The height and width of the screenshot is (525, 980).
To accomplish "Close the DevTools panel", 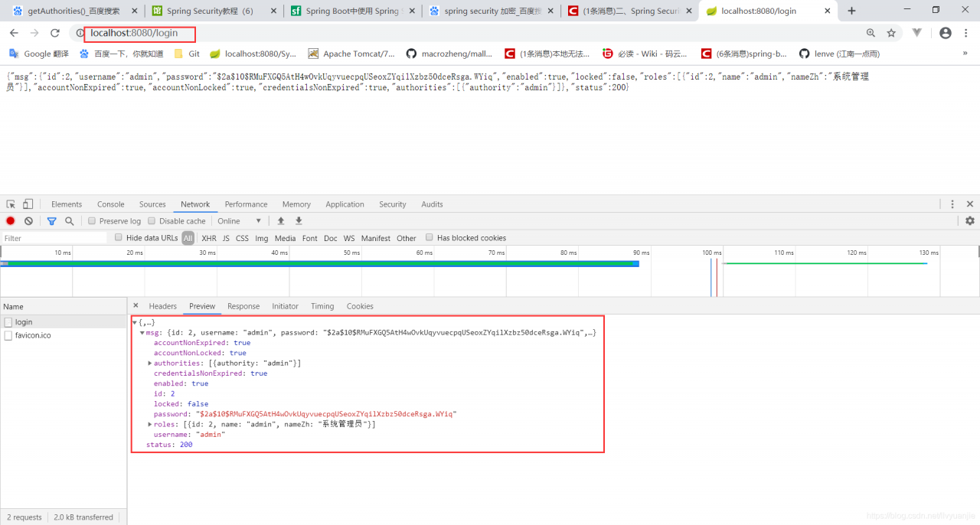I will pyautogui.click(x=970, y=204).
